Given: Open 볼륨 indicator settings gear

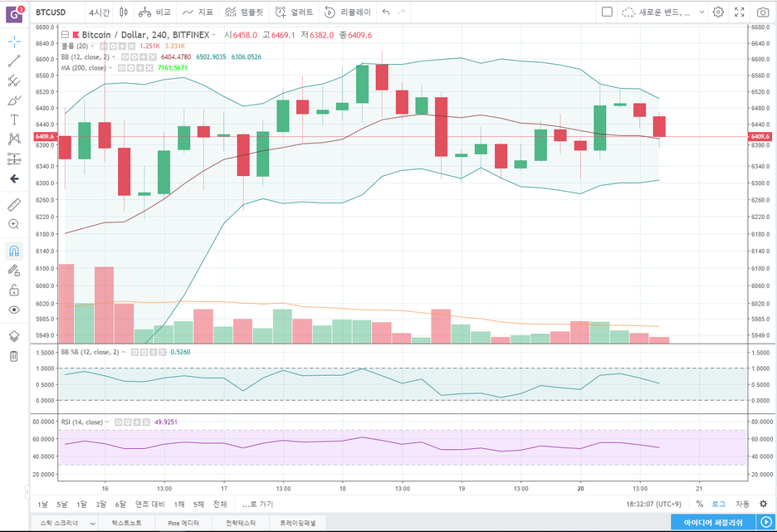Looking at the screenshot, I should (x=113, y=46).
